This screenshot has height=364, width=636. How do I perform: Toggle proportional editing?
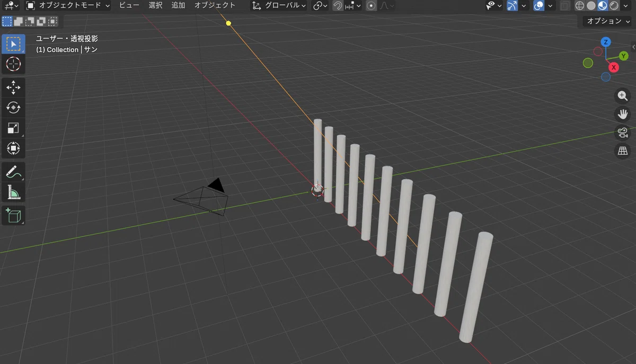(x=371, y=5)
